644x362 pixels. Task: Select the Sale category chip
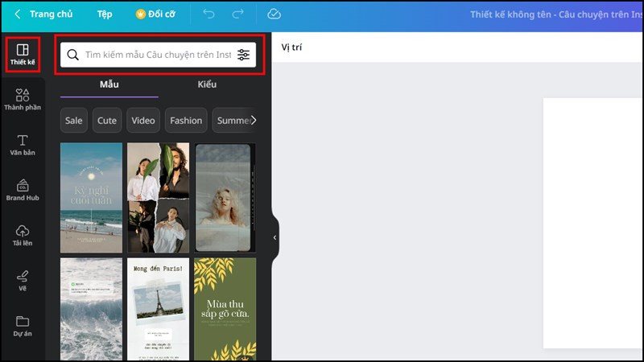pos(74,120)
